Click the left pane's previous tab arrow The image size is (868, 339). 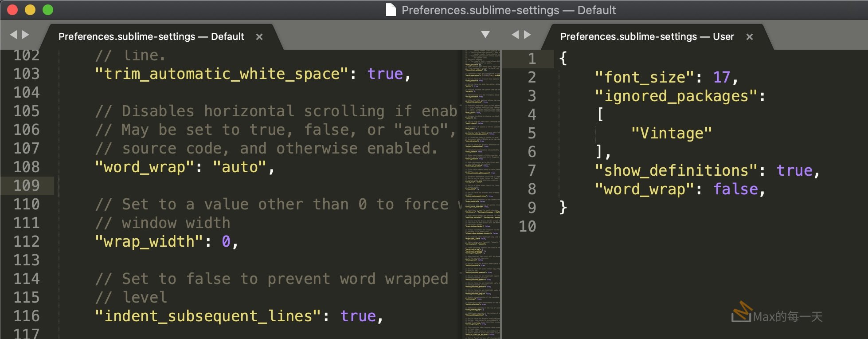(13, 35)
